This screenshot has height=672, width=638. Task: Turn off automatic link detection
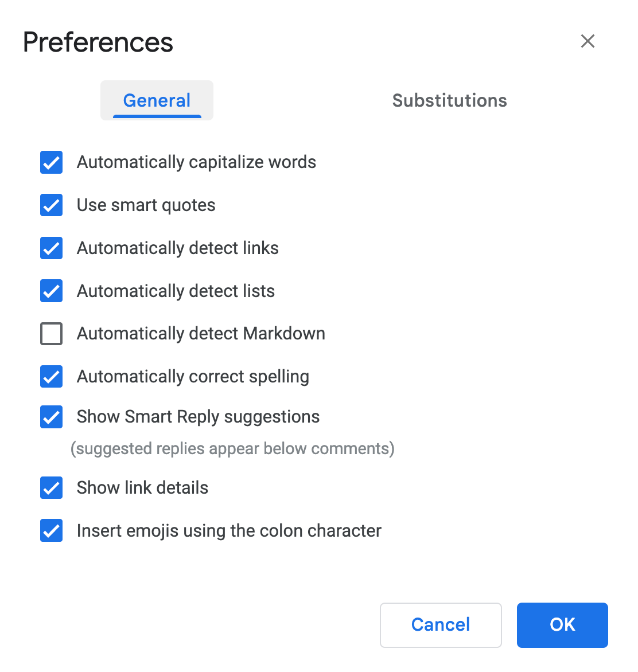51,248
